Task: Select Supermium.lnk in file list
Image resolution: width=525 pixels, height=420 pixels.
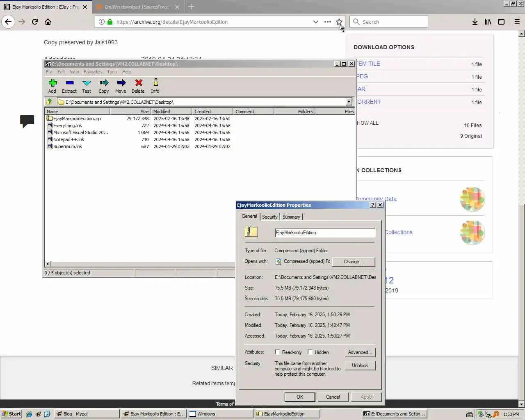Action: [68, 146]
